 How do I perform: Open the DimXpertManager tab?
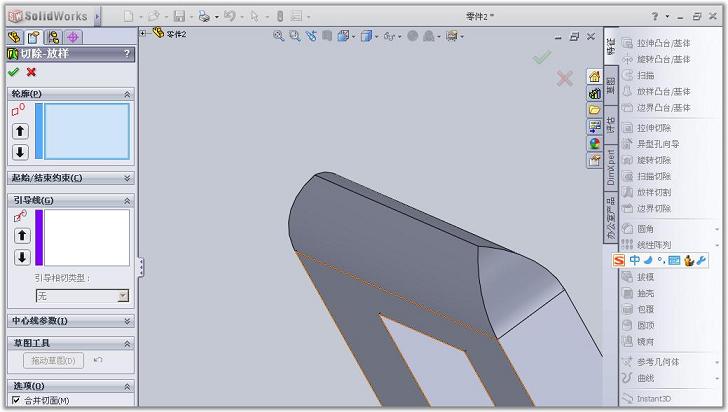pos(73,37)
